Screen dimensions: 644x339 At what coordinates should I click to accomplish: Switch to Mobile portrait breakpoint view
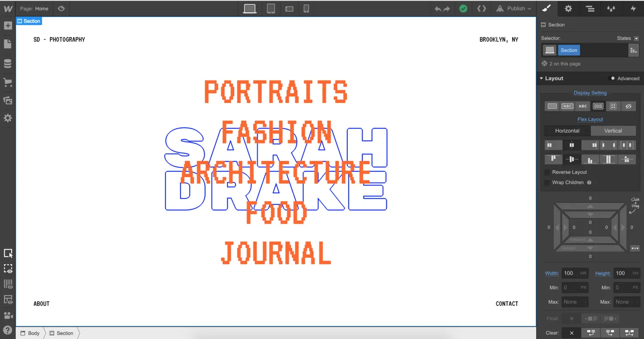[x=307, y=9]
